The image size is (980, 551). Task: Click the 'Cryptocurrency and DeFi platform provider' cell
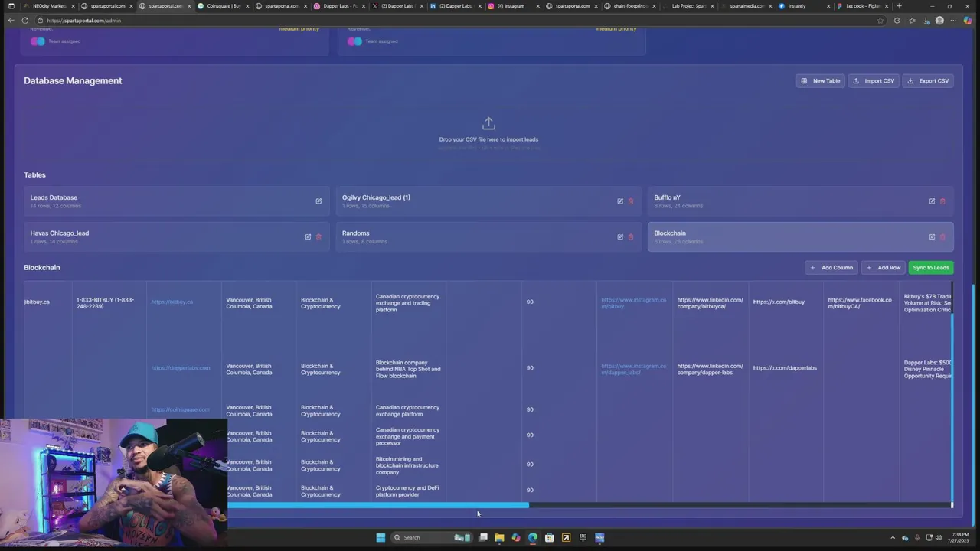[407, 491]
